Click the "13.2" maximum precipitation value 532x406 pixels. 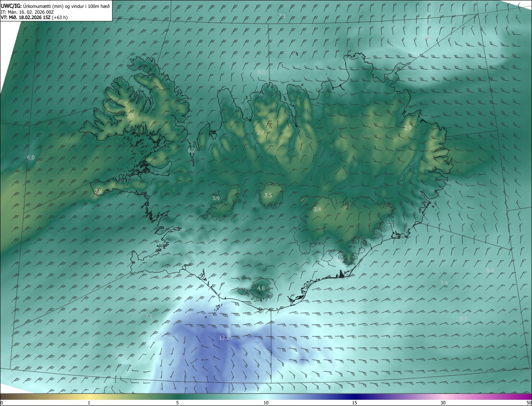(x=224, y=338)
